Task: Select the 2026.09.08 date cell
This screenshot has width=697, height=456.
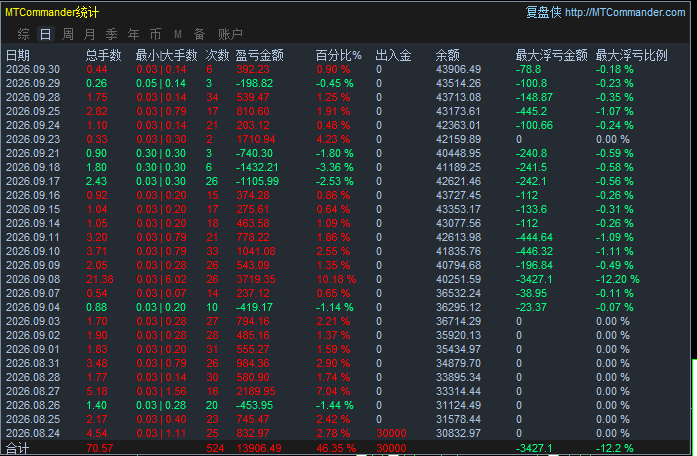Action: 33,279
